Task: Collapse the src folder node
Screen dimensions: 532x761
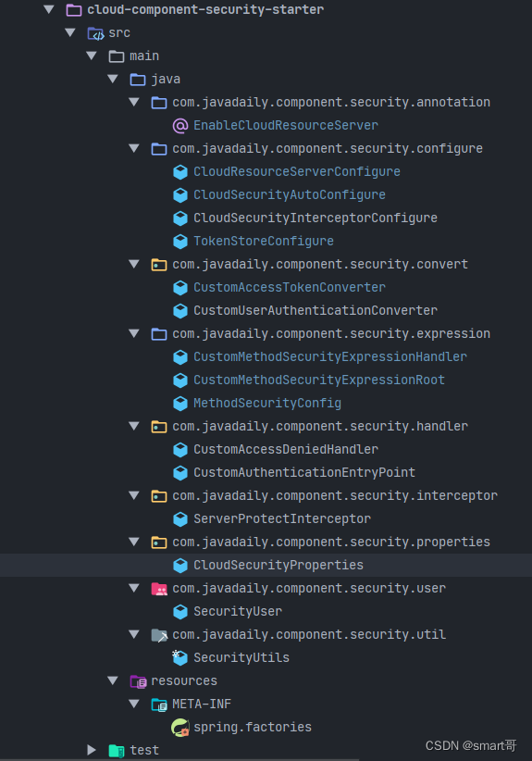Action: tap(70, 32)
